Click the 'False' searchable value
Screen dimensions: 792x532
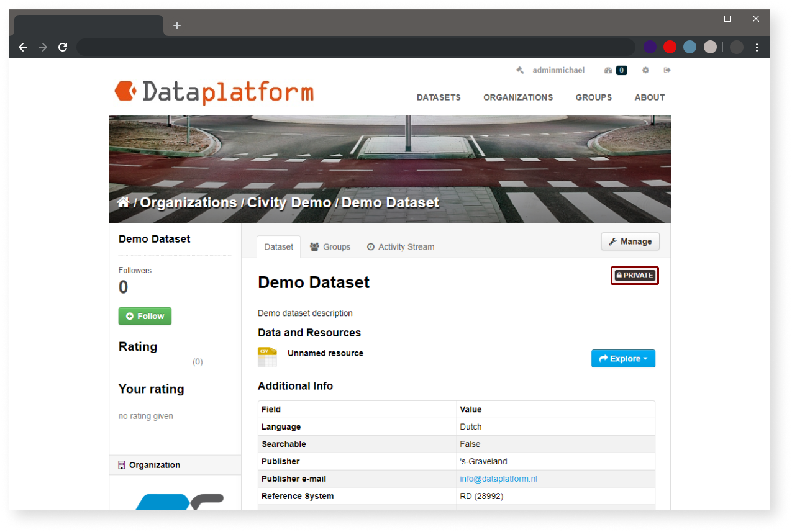point(470,444)
